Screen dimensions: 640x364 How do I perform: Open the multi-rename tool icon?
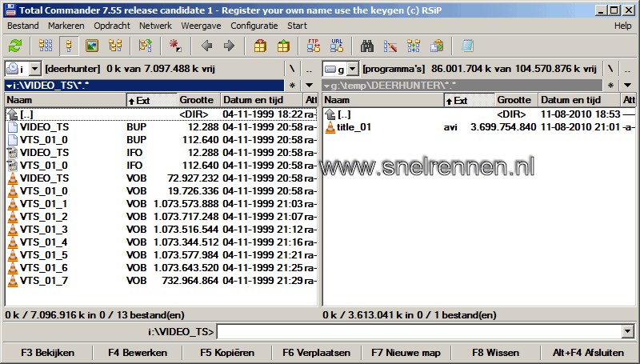[x=390, y=46]
